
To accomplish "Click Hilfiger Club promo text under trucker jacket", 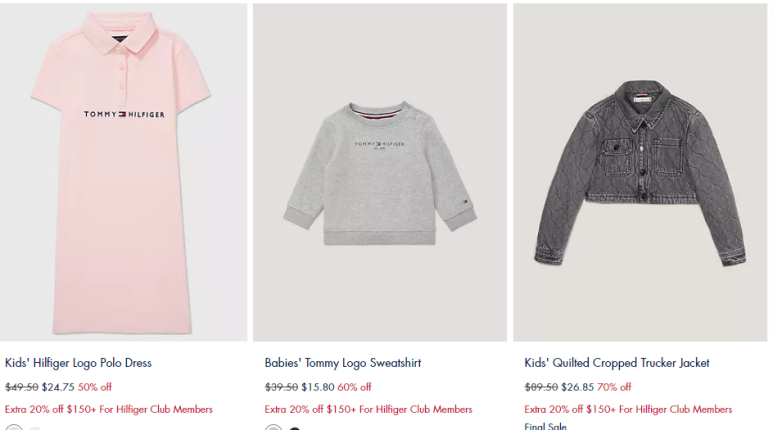I will tap(628, 409).
